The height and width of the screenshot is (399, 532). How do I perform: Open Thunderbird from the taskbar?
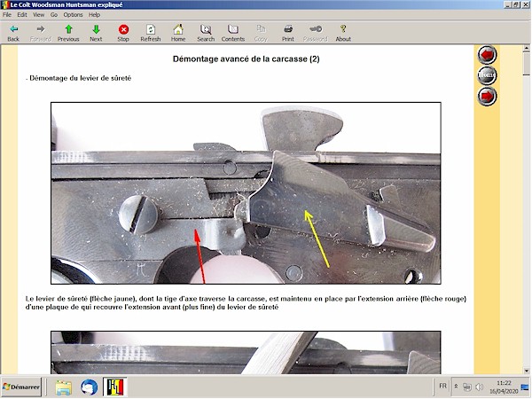pos(89,387)
